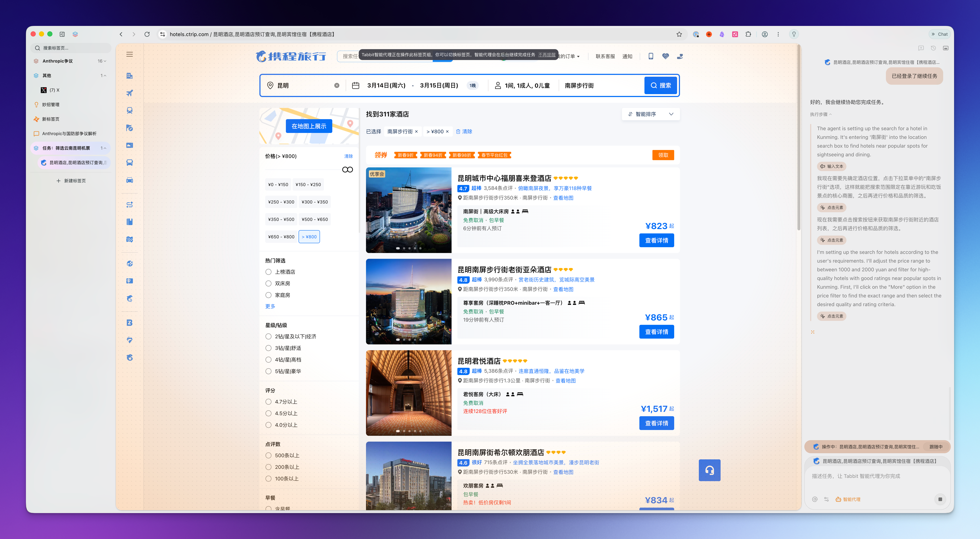
Task: Click the flights airplane icon in sidebar
Action: coord(129,93)
